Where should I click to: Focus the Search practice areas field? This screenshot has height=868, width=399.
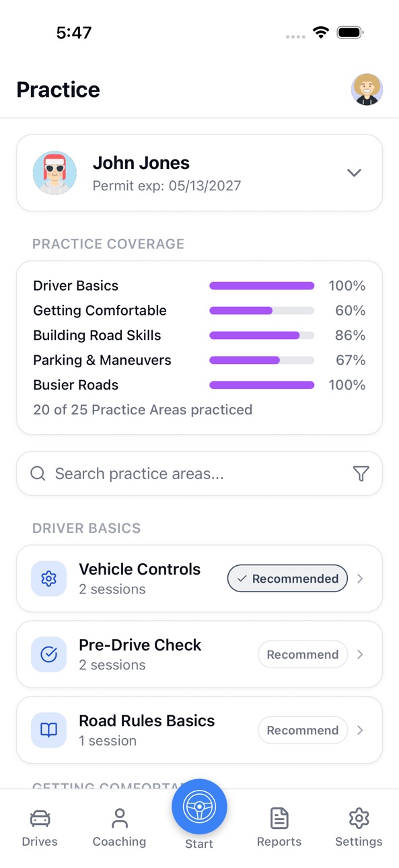[199, 474]
